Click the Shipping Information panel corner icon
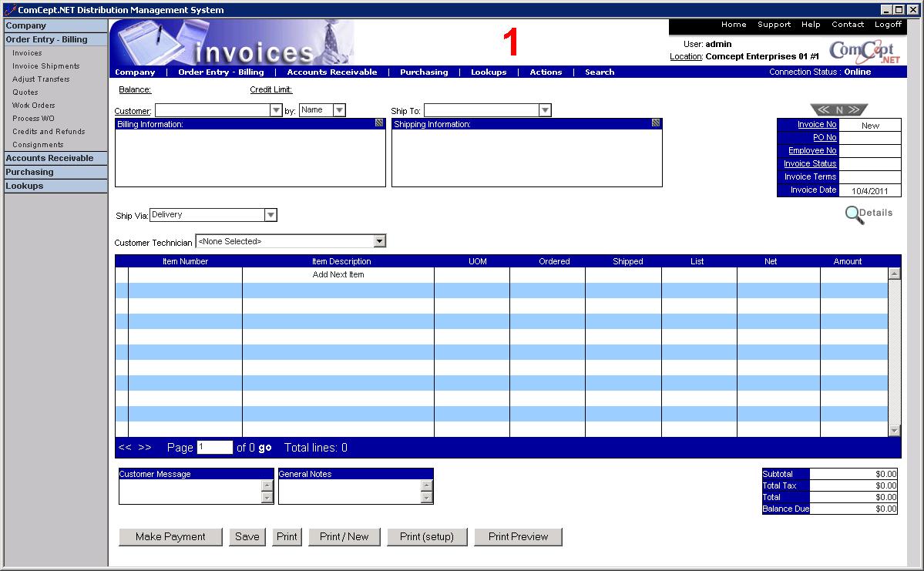 click(656, 123)
